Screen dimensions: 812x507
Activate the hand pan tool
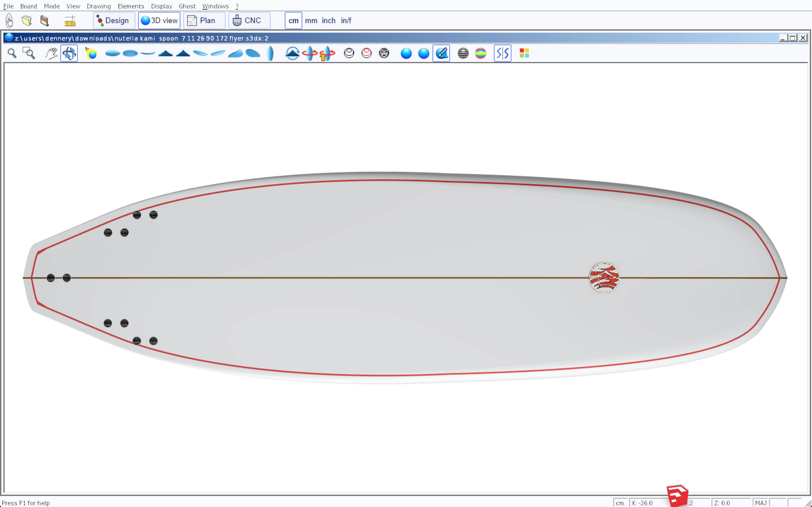[x=51, y=53]
